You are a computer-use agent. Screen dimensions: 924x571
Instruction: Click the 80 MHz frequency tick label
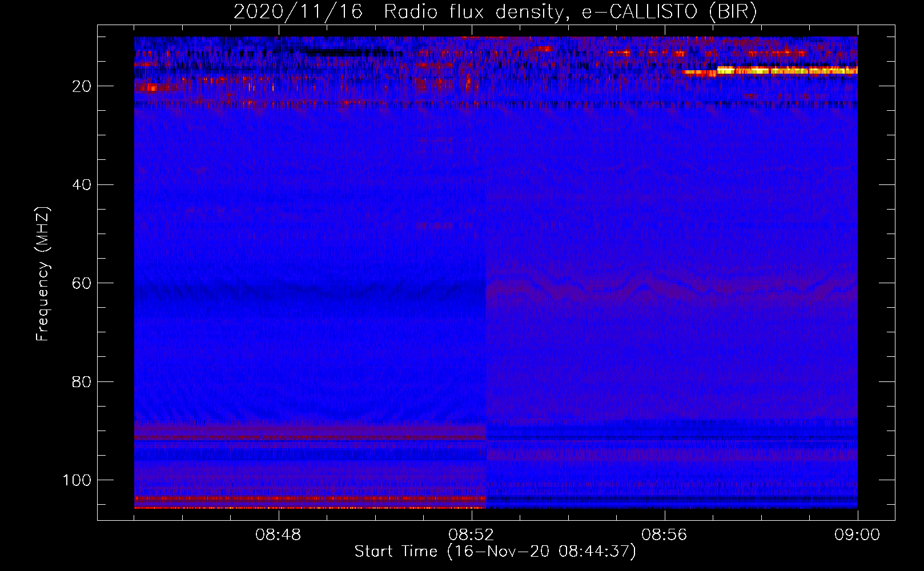click(82, 381)
